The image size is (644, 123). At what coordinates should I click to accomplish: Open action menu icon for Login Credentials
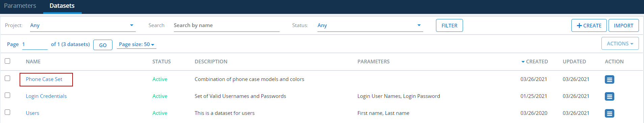[609, 97]
